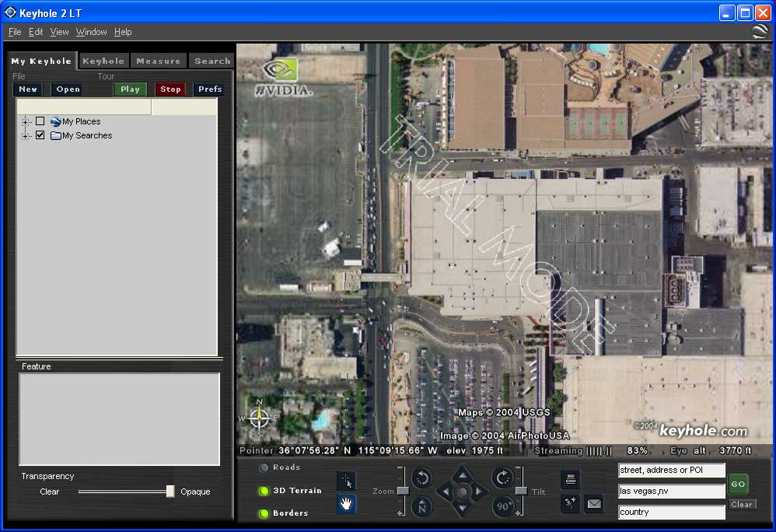Minimize the Keyhole 2 LT window

point(726,13)
